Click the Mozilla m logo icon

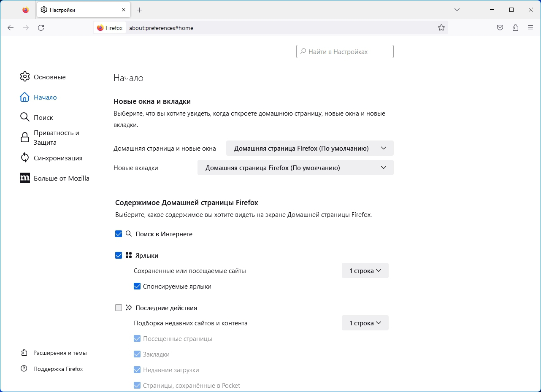click(x=25, y=178)
